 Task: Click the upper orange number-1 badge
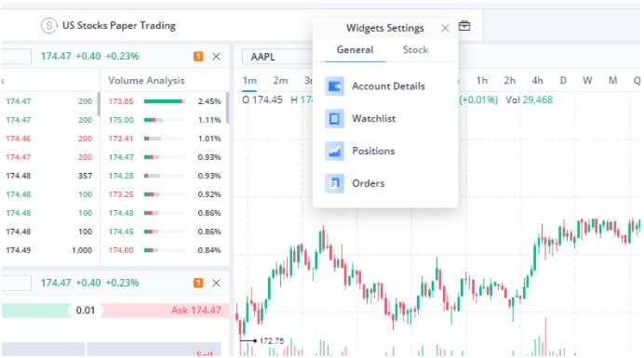[x=198, y=56]
